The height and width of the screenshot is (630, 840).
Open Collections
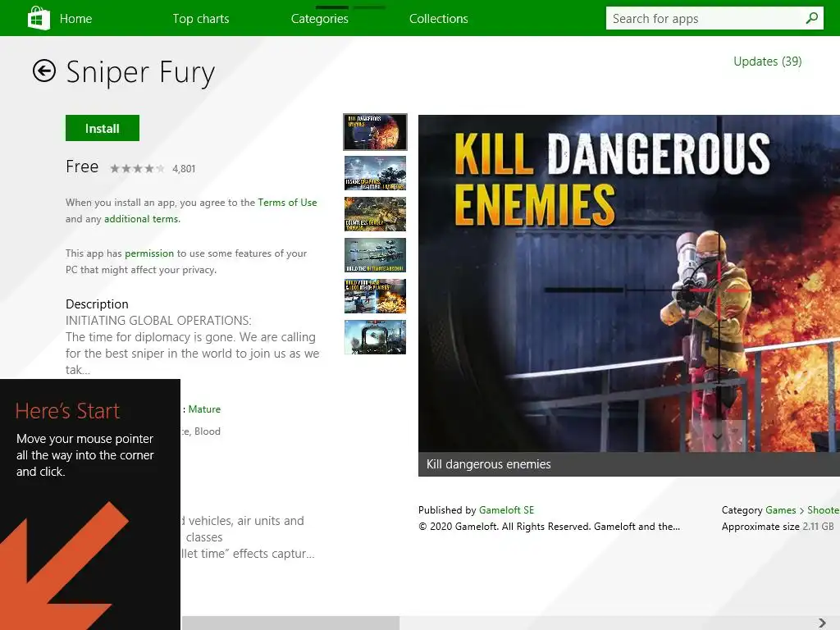[439, 19]
